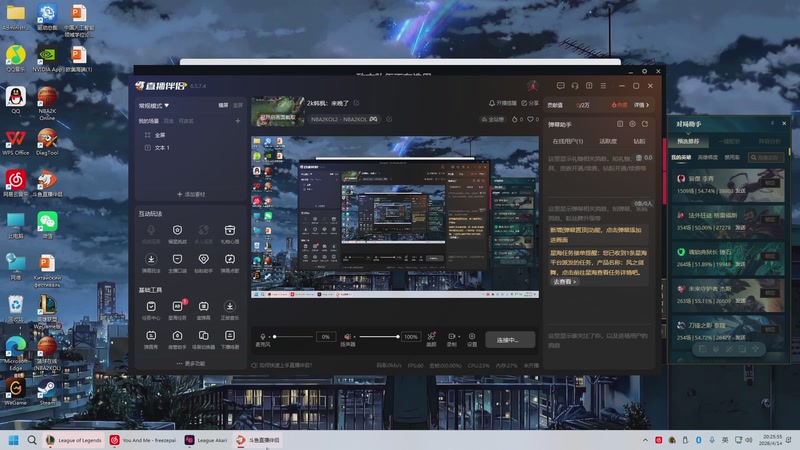Open the 房管助手 tool

pyautogui.click(x=177, y=339)
